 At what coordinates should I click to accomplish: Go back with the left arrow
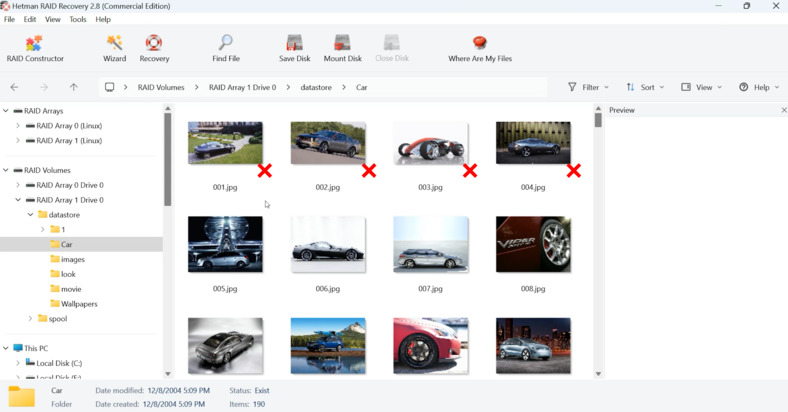pyautogui.click(x=15, y=87)
